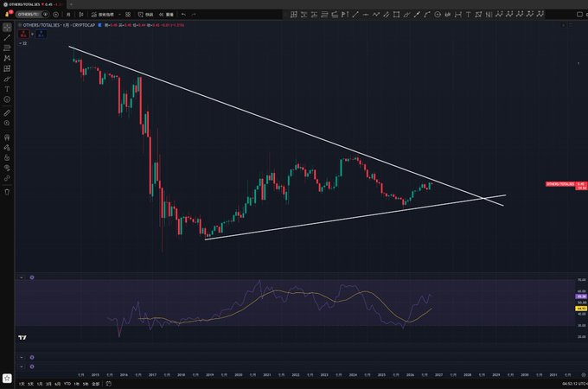Screen dimensions: 588x389
Task: Select the zoom in tool in left sidebar
Action: pos(7,124)
